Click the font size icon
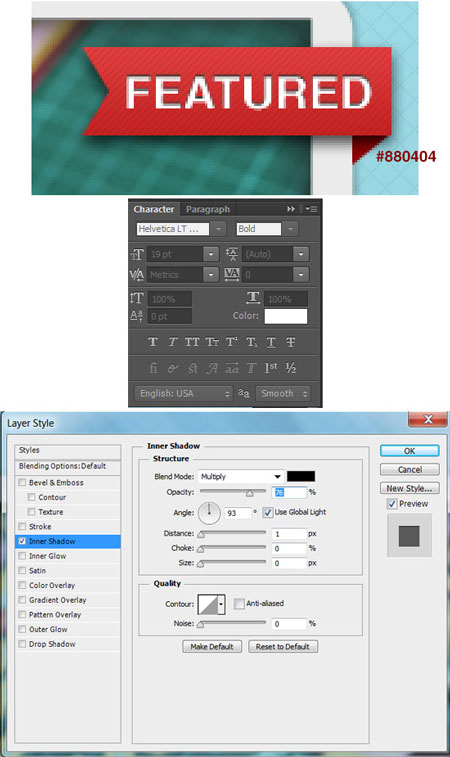Image resolution: width=450 pixels, height=757 pixels. (137, 254)
